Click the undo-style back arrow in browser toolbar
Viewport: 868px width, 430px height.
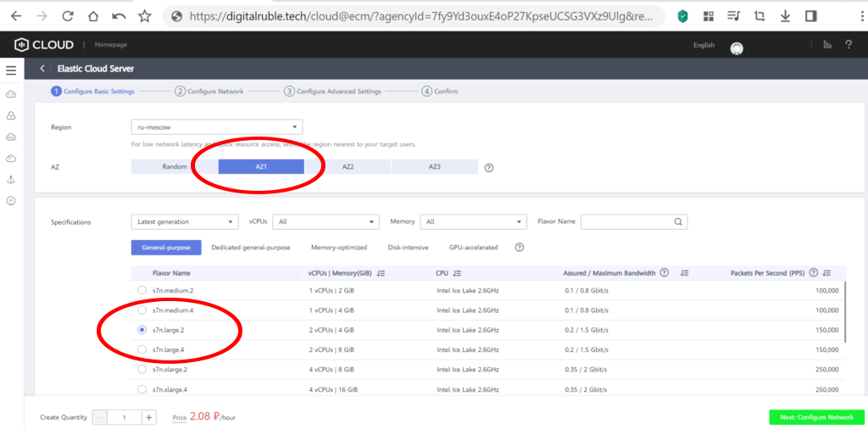(119, 17)
